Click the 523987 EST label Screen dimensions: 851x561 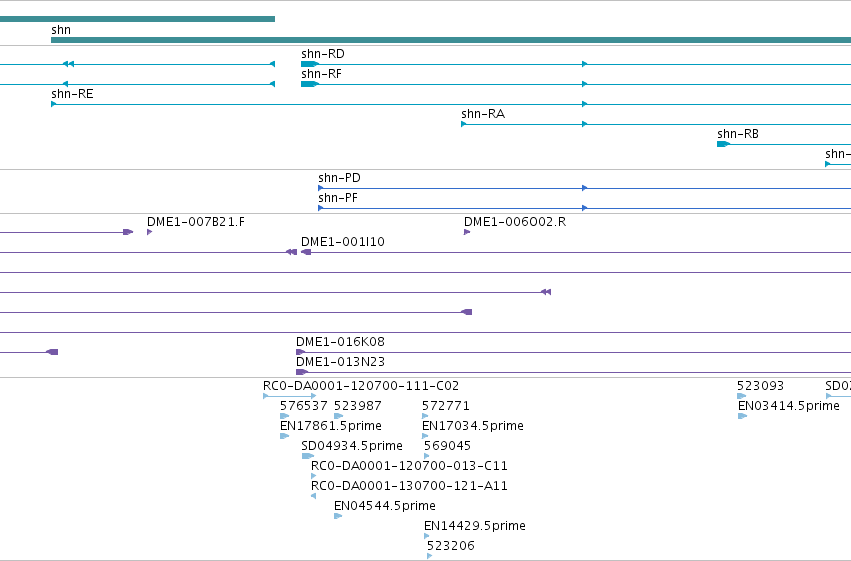point(358,406)
